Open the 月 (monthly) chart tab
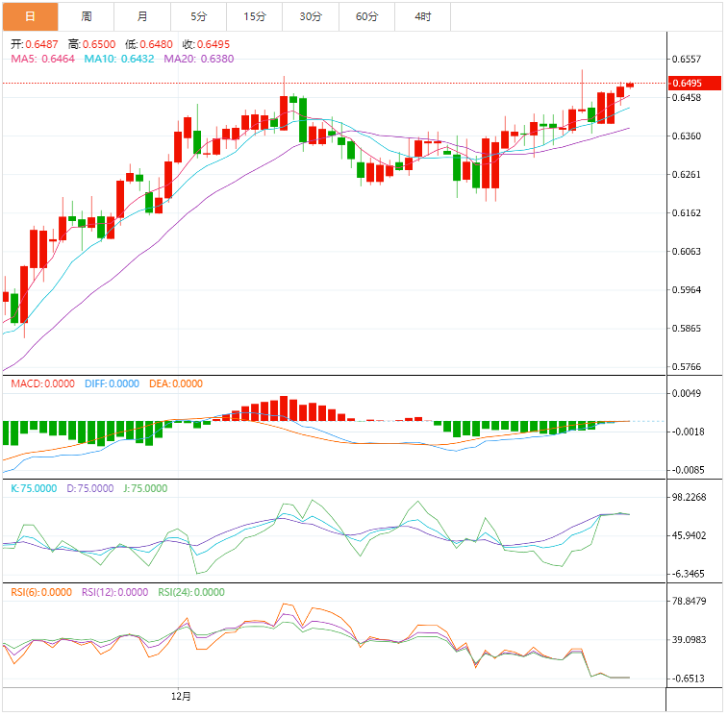Screen dimensions: 728x716 pos(142,16)
